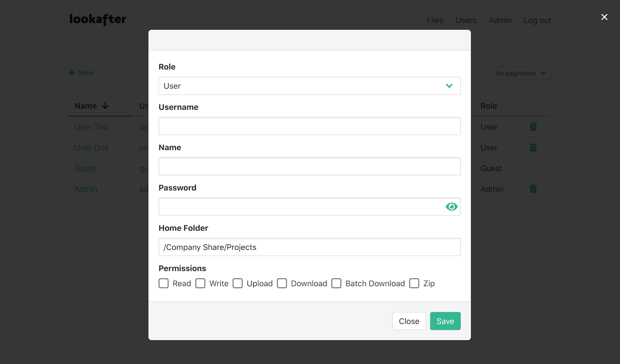The image size is (620, 364).
Task: Click the plus New user icon
Action: click(x=72, y=72)
